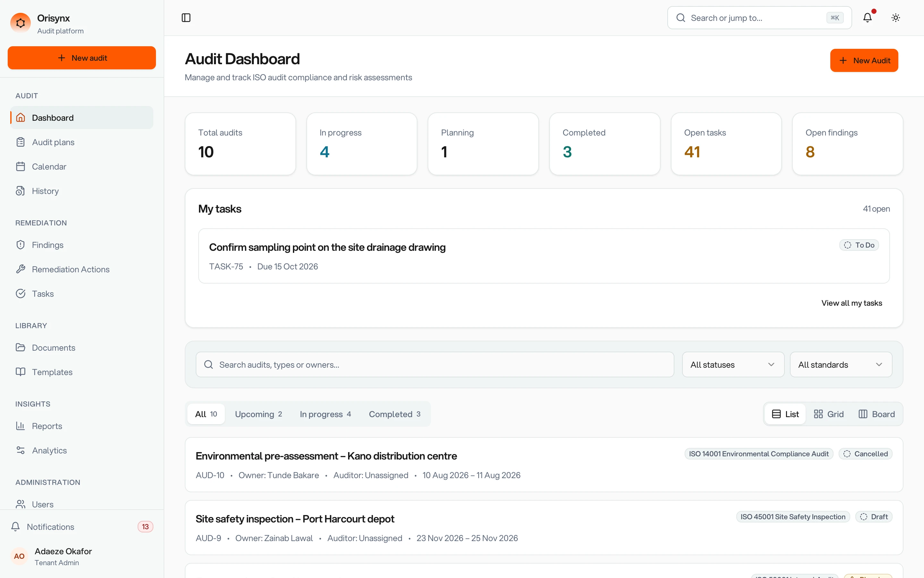The image size is (924, 578).
Task: Click the View all my tasks link
Action: 851,303
